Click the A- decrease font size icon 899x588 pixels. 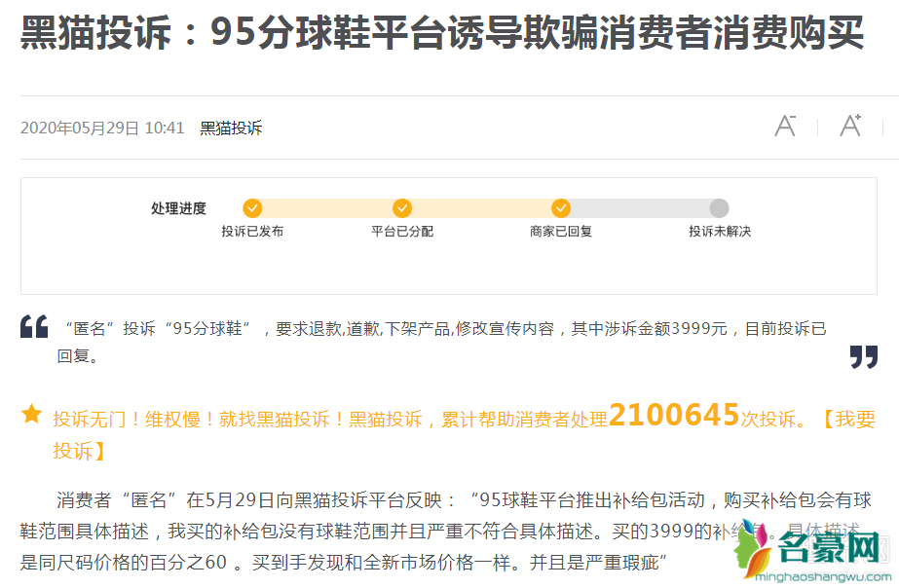(x=785, y=127)
